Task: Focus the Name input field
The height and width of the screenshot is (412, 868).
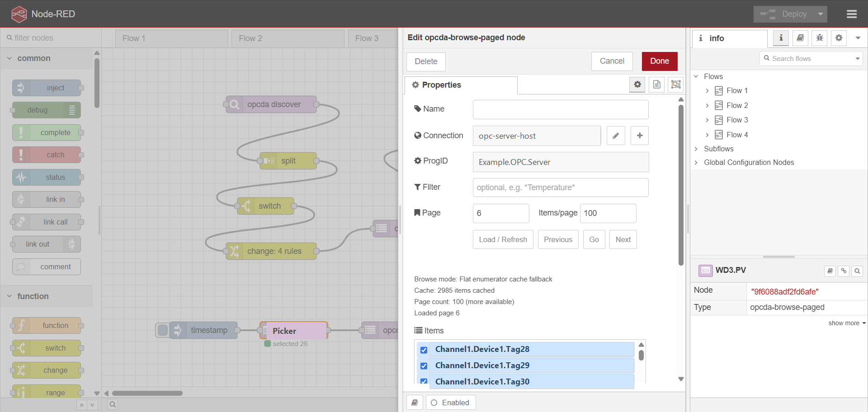Action: pyautogui.click(x=561, y=109)
